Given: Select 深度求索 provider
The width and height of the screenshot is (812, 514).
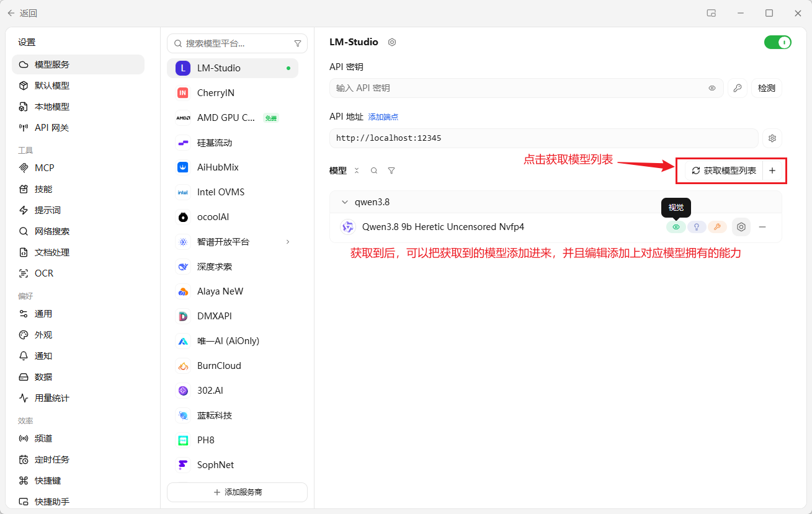Looking at the screenshot, I should tap(233, 267).
